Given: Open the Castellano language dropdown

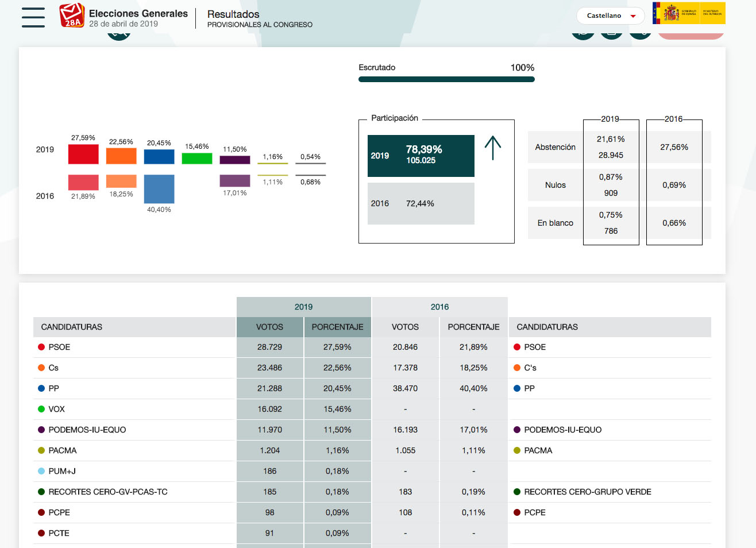Looking at the screenshot, I should [611, 16].
